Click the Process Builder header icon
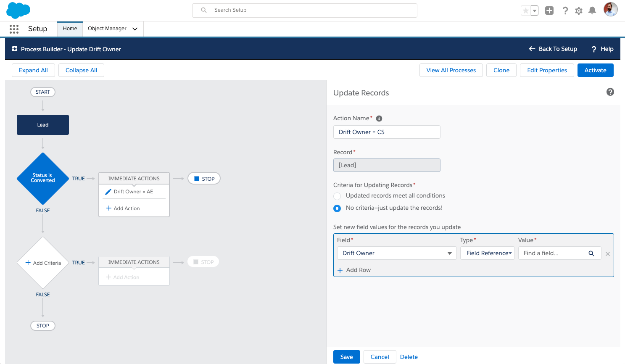Image resolution: width=625 pixels, height=364 pixels. [15, 49]
